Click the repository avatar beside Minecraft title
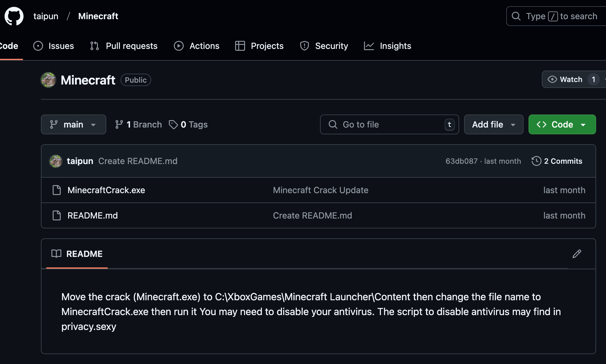This screenshot has width=606, height=364. (48, 80)
